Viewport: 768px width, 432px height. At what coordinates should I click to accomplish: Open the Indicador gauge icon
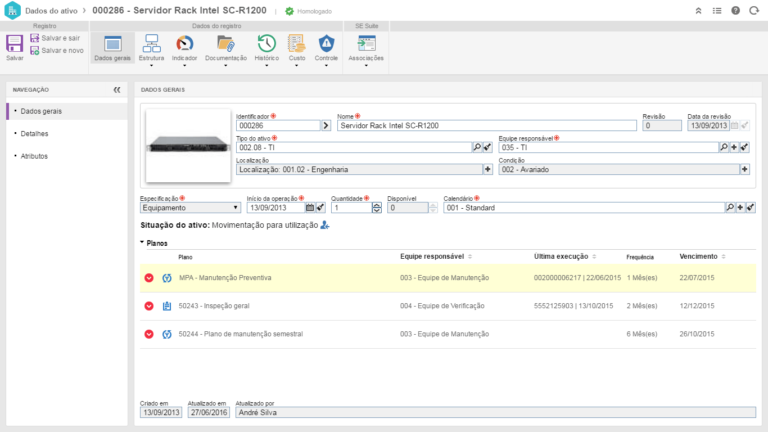(184, 44)
